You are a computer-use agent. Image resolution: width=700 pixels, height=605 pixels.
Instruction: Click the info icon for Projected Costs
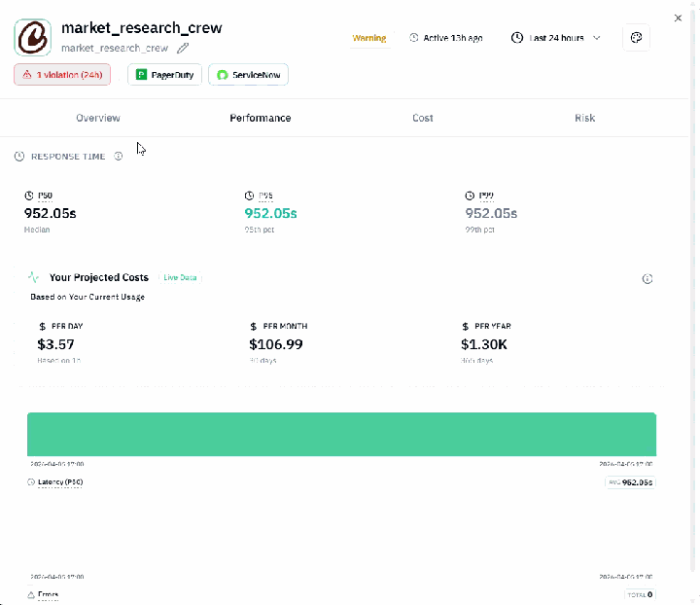tap(647, 279)
